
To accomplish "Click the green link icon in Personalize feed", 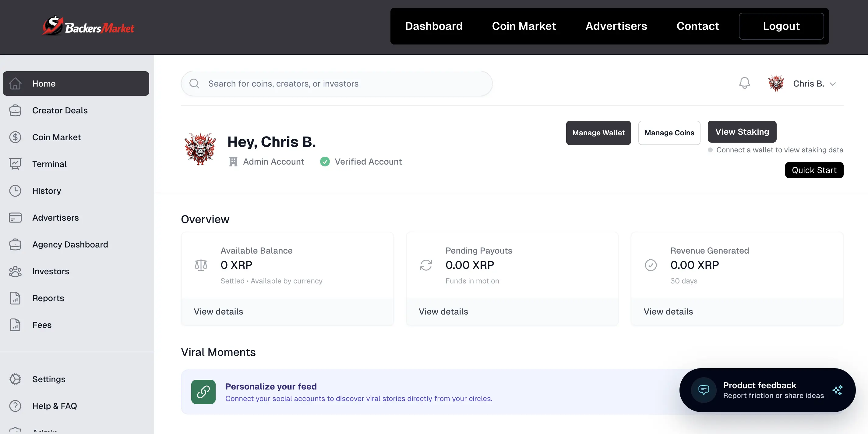I will tap(203, 392).
